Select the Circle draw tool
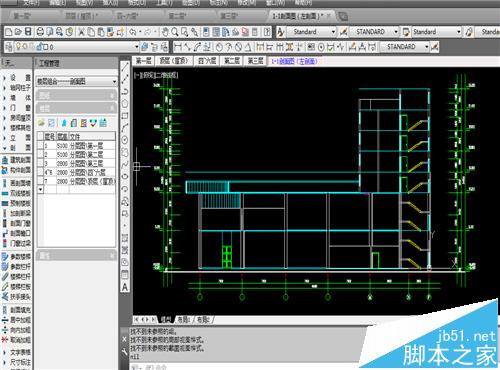This screenshot has width=500, height=370. pos(125,140)
